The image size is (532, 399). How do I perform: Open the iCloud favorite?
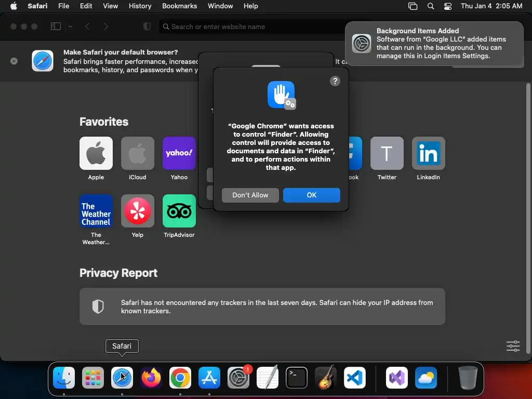[137, 153]
